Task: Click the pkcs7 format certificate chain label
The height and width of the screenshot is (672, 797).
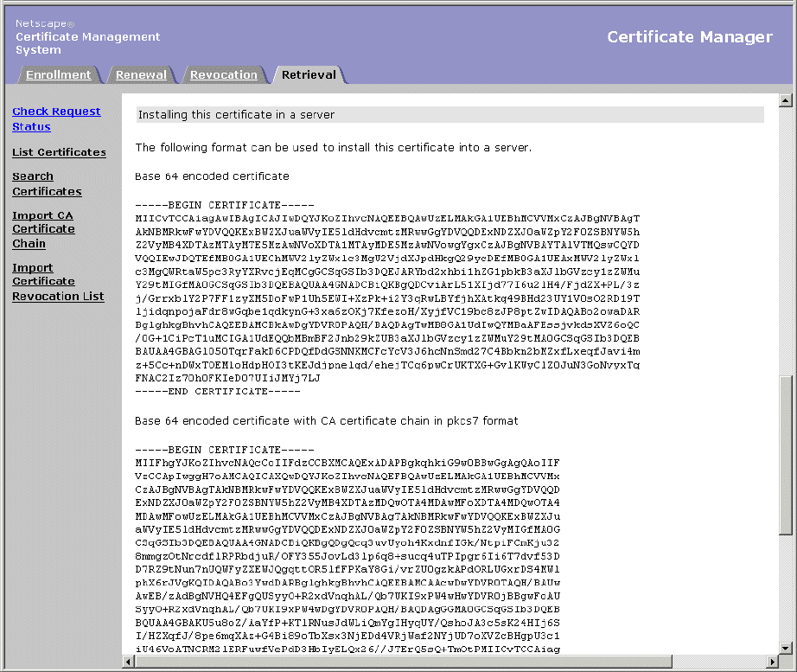Action: (x=326, y=421)
